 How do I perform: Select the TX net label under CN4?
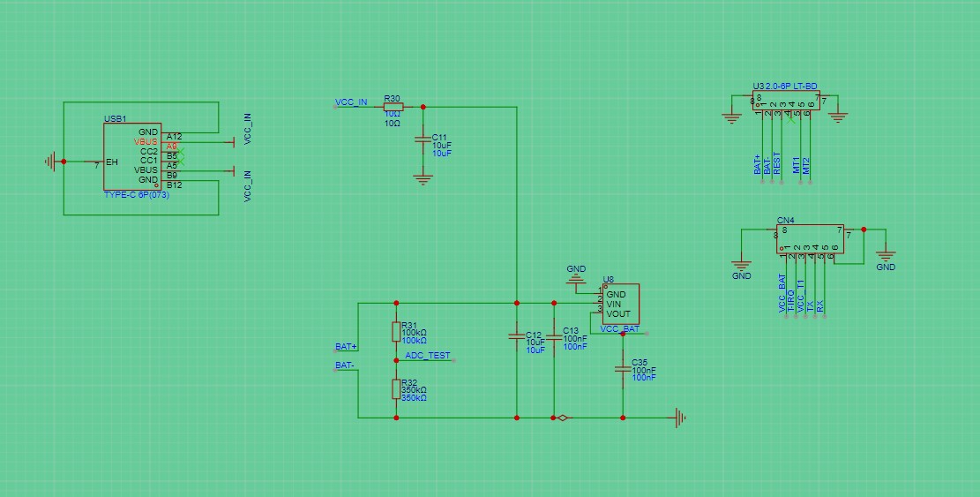coord(811,306)
